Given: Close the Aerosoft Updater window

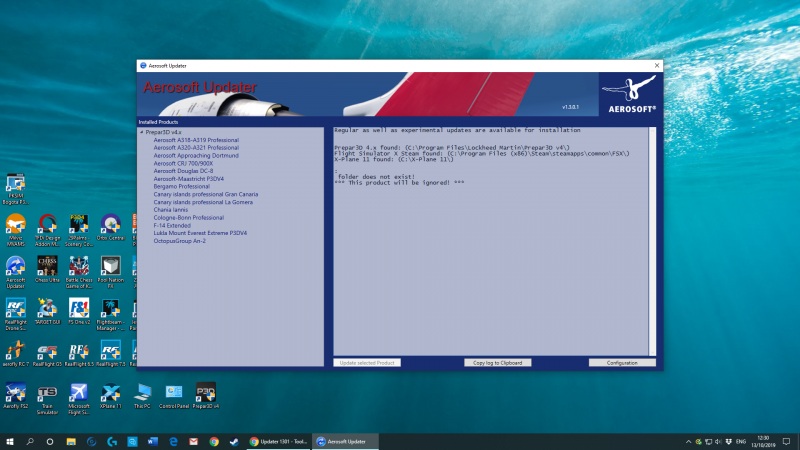Looking at the screenshot, I should (x=657, y=65).
